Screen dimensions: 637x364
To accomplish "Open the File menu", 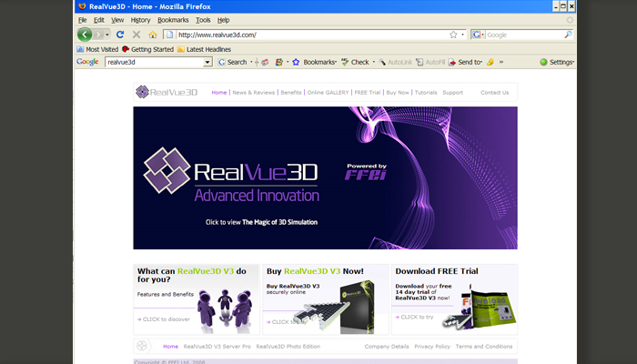I will pyautogui.click(x=83, y=20).
